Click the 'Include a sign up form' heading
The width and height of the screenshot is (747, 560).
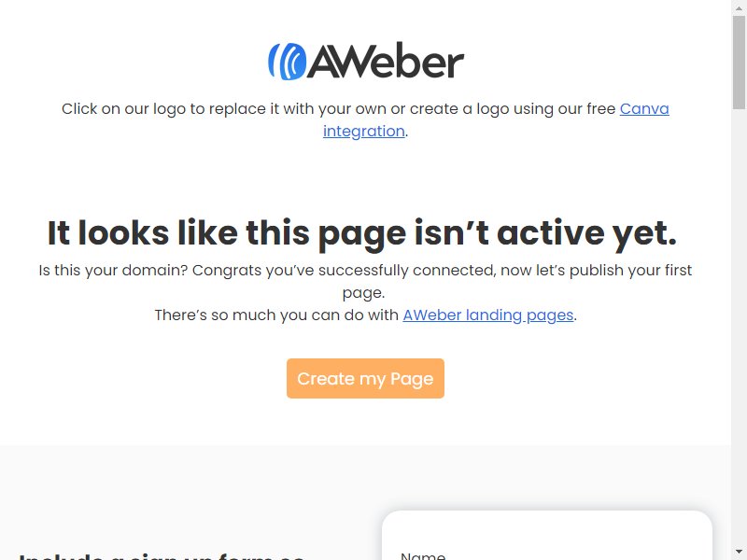(161, 555)
